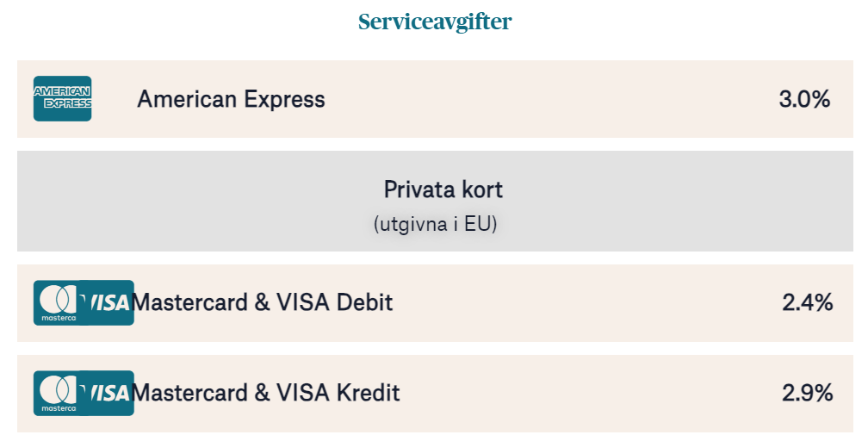This screenshot has height=435, width=868.
Task: Click the word 'Kredit' in the card label
Action: (369, 393)
